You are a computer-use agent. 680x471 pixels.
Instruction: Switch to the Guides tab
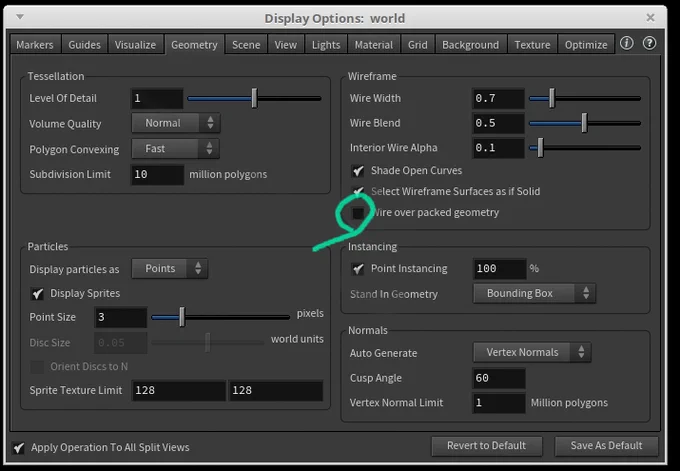(x=84, y=45)
